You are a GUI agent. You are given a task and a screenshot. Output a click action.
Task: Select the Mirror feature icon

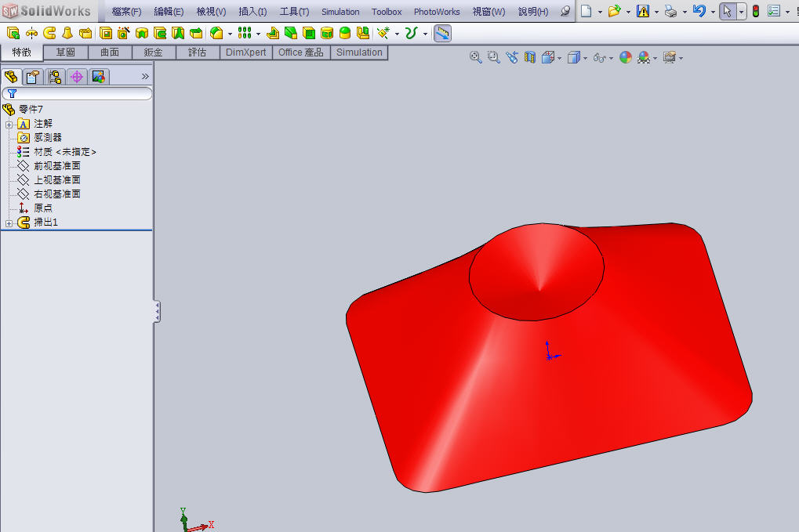click(x=363, y=34)
